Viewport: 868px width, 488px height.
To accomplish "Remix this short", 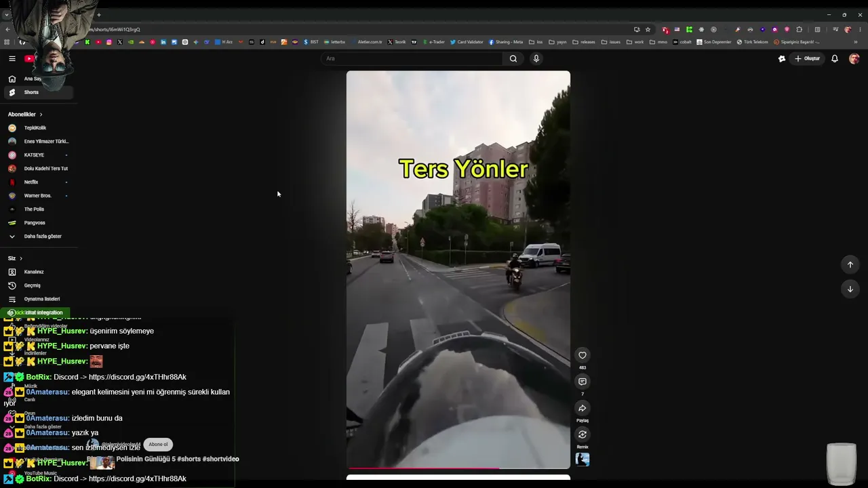I will [582, 434].
